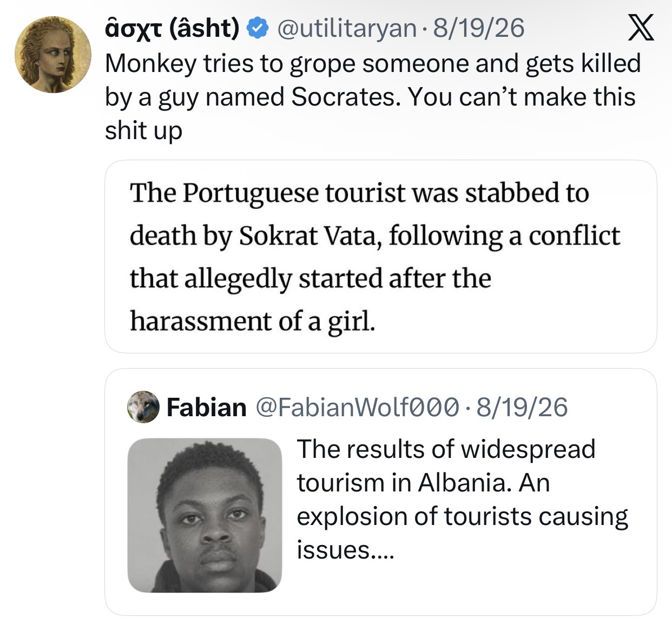Viewport: 672px width, 630px height.
Task: Click the Sokrat Vata line in article image
Action: pyautogui.click(x=375, y=236)
